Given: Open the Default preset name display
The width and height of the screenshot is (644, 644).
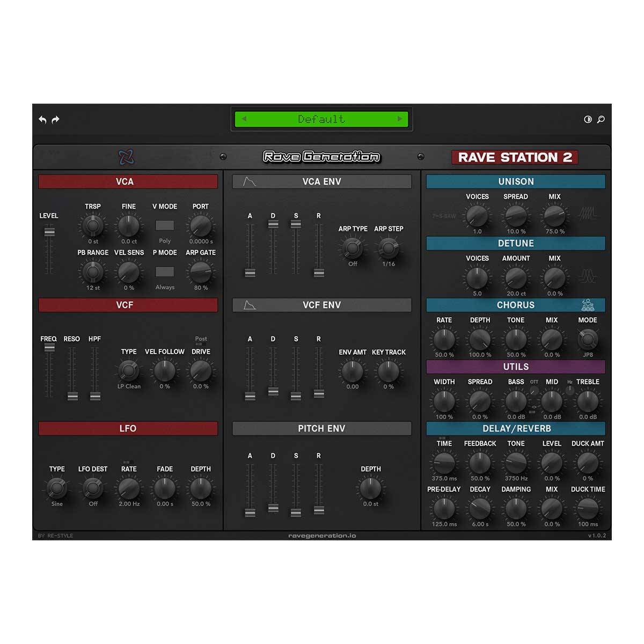Looking at the screenshot, I should (x=321, y=119).
